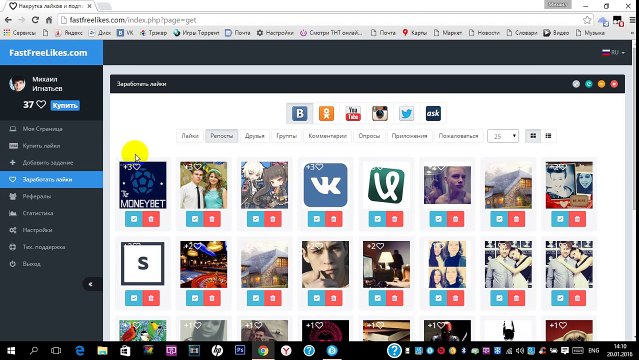This screenshot has width=639, height=360.
Task: Open the Комментарии tab
Action: (x=328, y=136)
